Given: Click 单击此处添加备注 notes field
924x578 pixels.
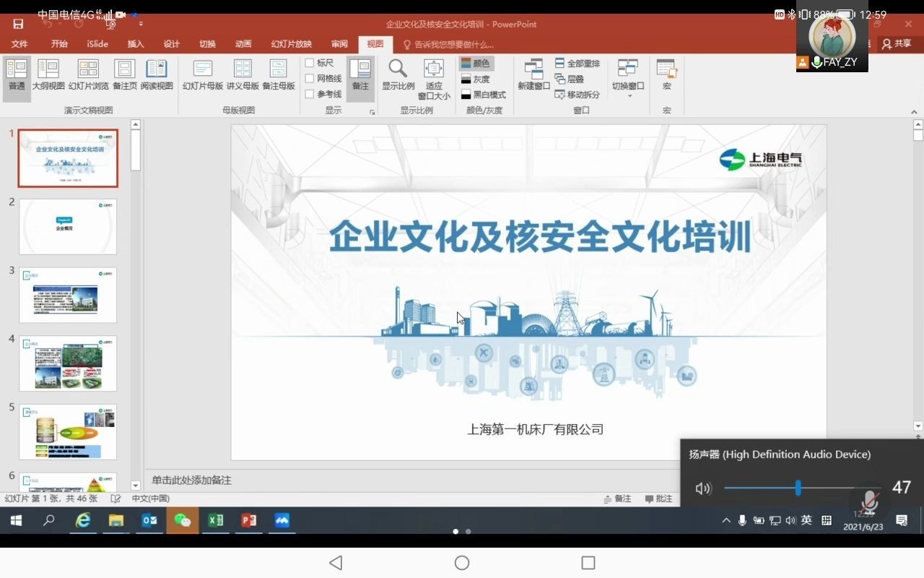Looking at the screenshot, I should (191, 480).
